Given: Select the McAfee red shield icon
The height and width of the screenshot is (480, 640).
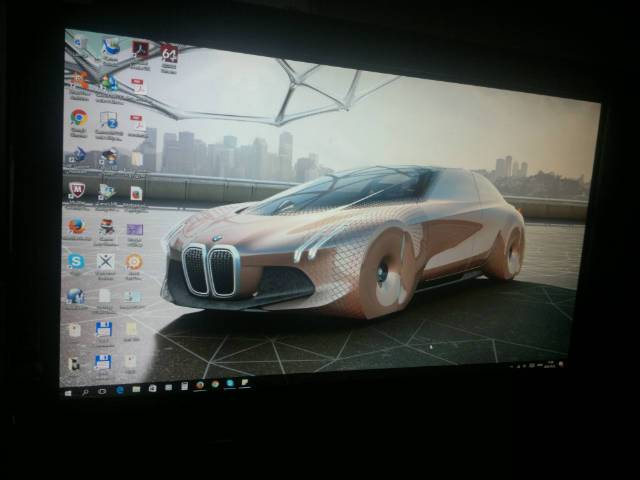Looking at the screenshot, I should point(77,189).
